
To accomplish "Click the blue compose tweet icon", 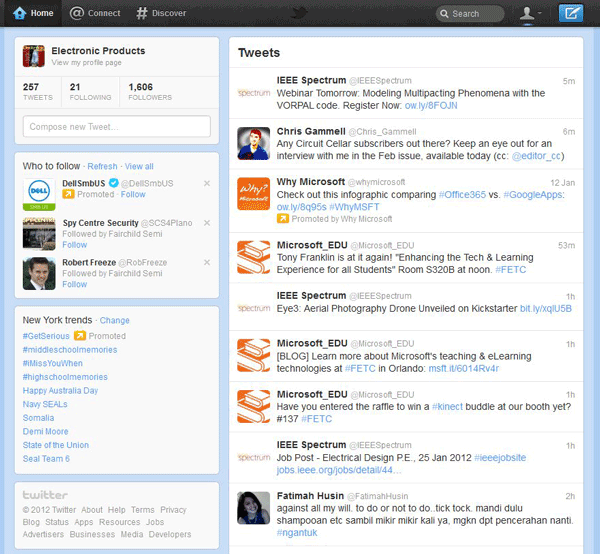I will 571,13.
